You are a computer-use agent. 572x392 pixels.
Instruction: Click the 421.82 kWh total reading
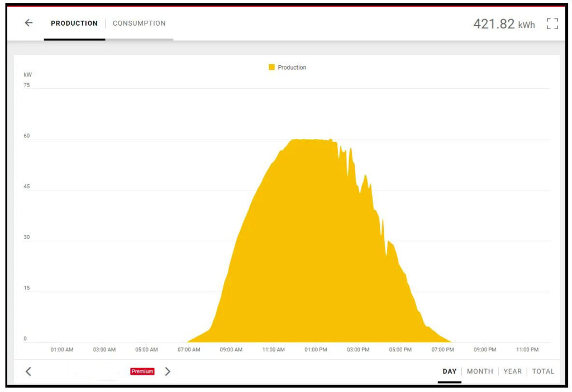click(x=502, y=24)
